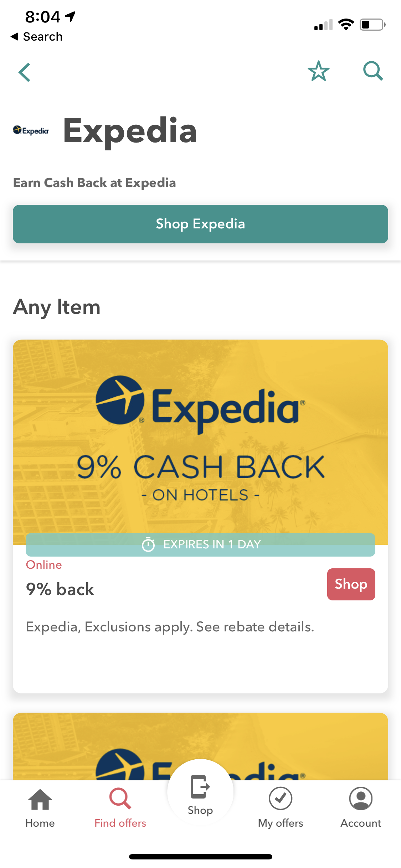Tap the Wi-Fi status icon
This screenshot has height=868, width=401.
(346, 25)
